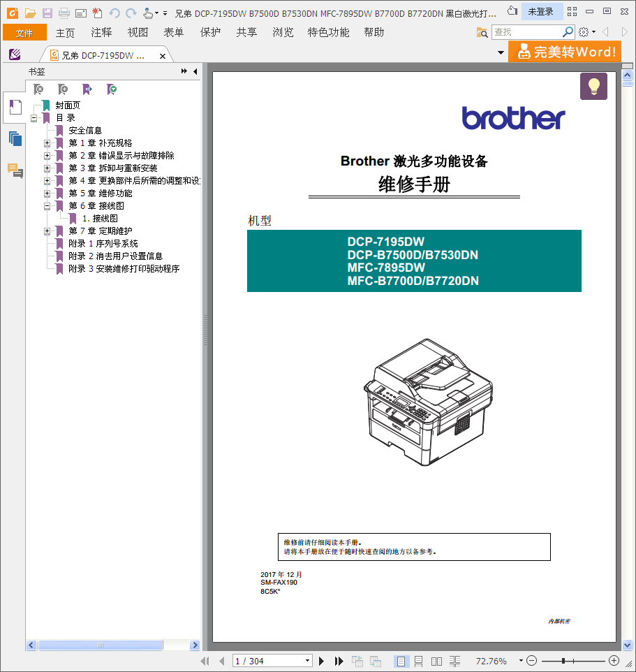Open the zoom percentage dropdown

521,661
